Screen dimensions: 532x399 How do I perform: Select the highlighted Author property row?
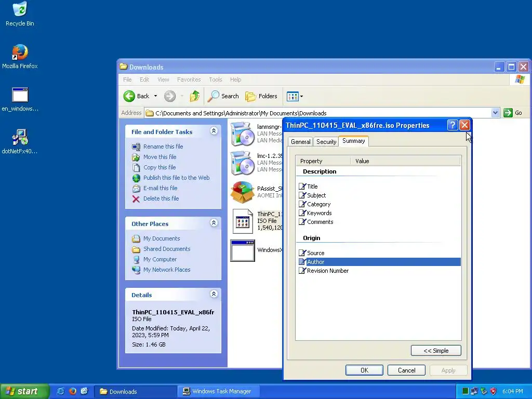click(x=379, y=262)
